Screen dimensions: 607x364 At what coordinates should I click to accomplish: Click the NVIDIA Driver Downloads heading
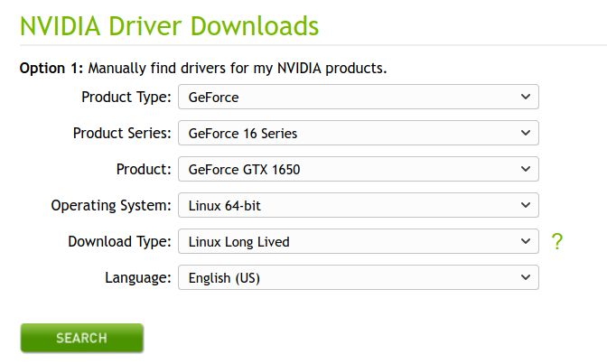(x=169, y=26)
